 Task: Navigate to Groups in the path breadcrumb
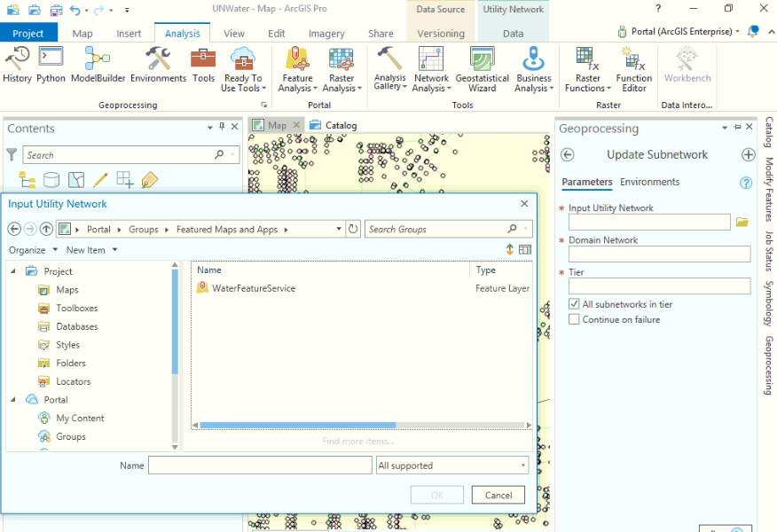pyautogui.click(x=143, y=230)
